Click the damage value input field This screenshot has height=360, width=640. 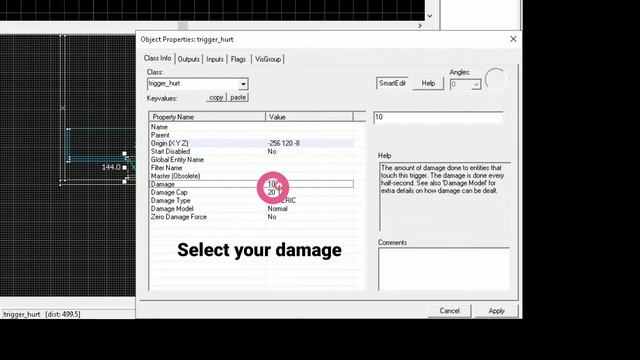(x=438, y=117)
